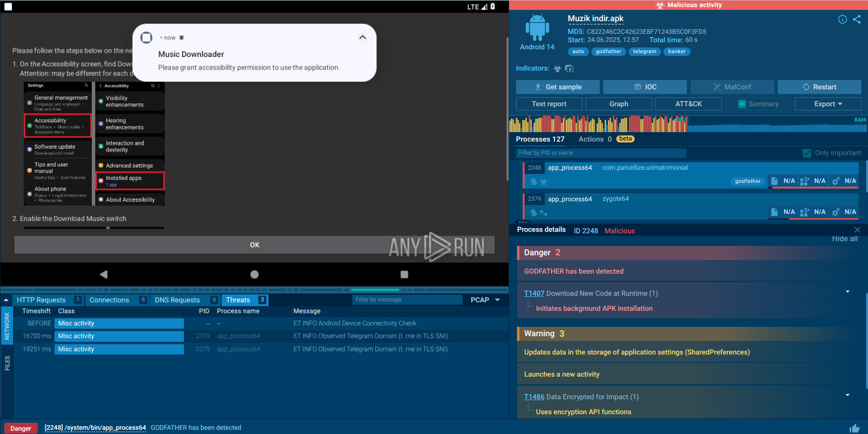Viewport: 868px width, 434px height.
Task: Tap the Android recent apps square
Action: (x=404, y=274)
